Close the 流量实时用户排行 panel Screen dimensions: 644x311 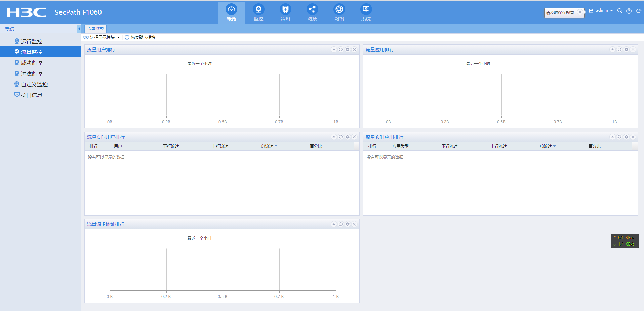(354, 137)
